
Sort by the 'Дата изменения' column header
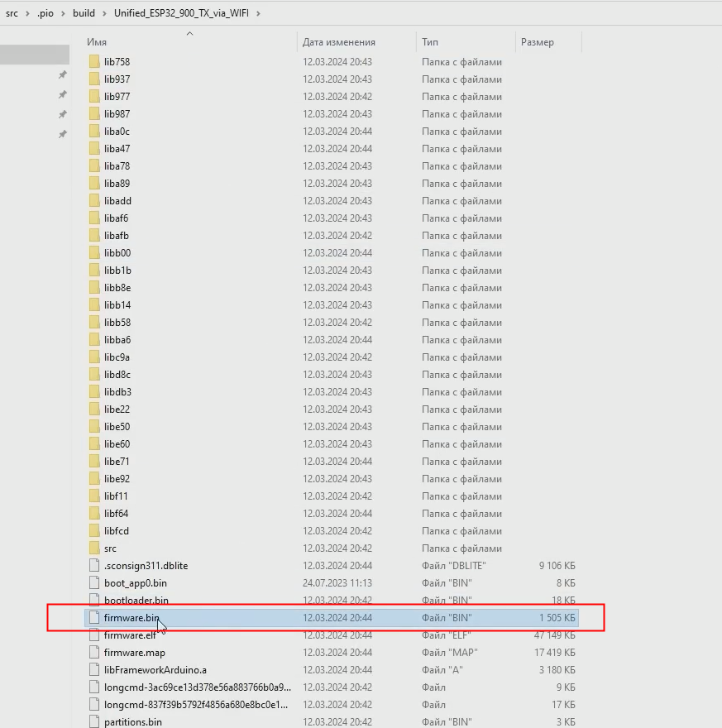pyautogui.click(x=339, y=42)
